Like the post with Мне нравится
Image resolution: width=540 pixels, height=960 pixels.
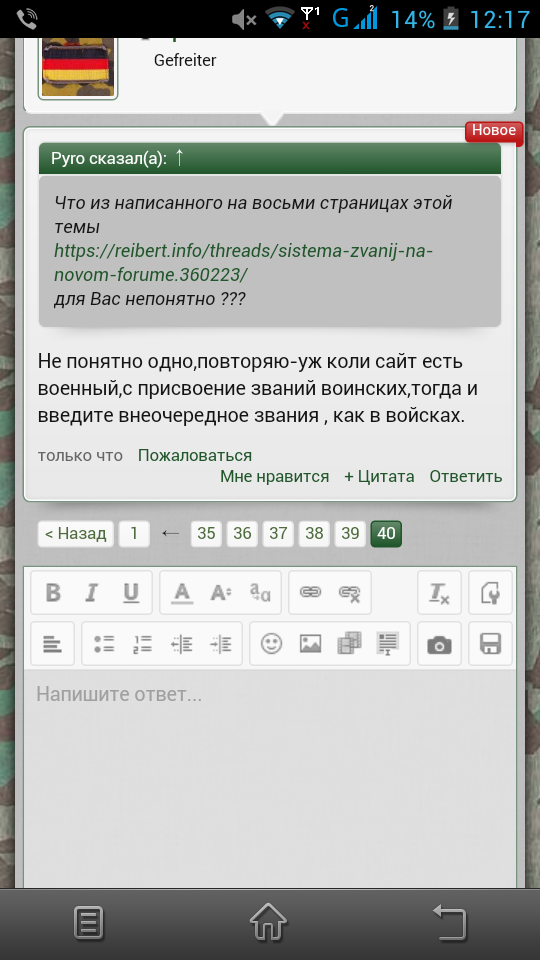coord(274,476)
